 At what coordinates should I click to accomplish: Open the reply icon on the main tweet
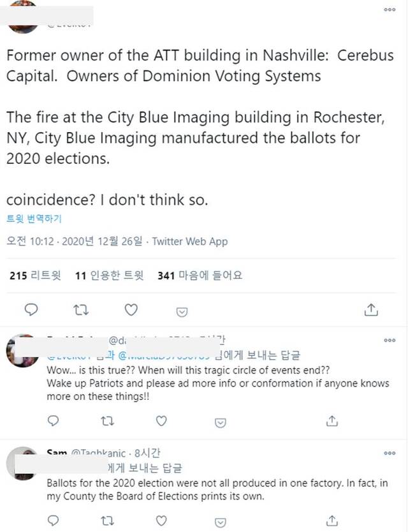click(31, 309)
